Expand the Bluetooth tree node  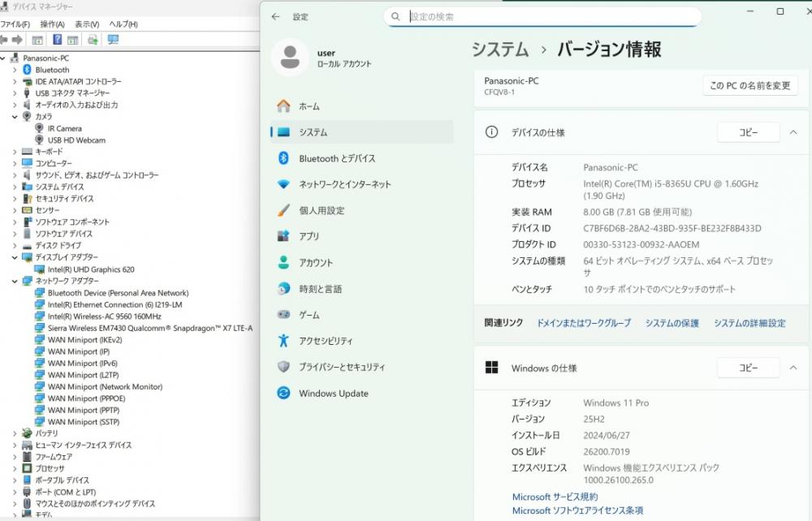coord(15,70)
